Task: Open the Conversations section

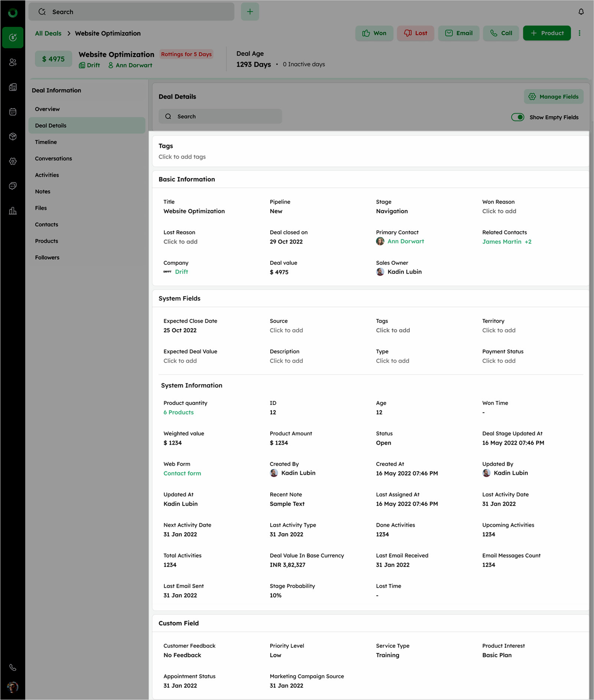Action: [53, 159]
